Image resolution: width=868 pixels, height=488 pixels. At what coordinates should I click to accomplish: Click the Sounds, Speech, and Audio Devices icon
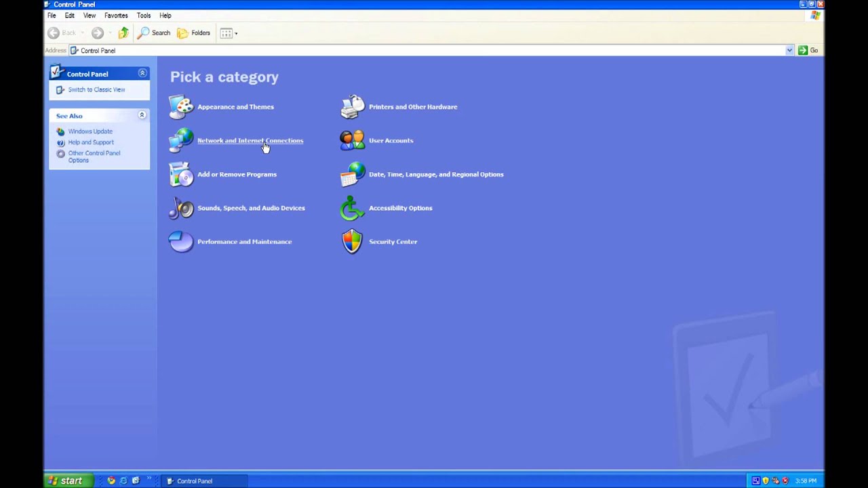pos(181,208)
